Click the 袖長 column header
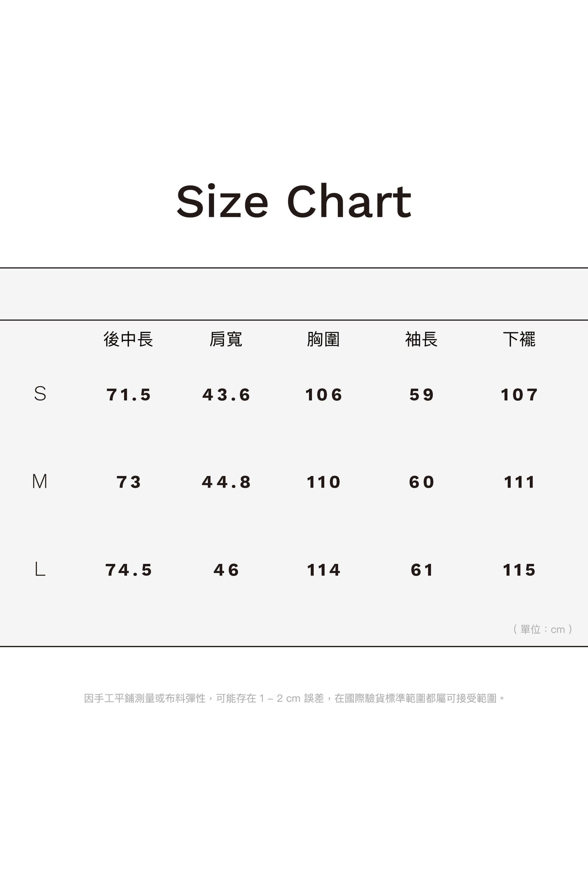Viewport: 588px width, 882px height. click(x=421, y=339)
